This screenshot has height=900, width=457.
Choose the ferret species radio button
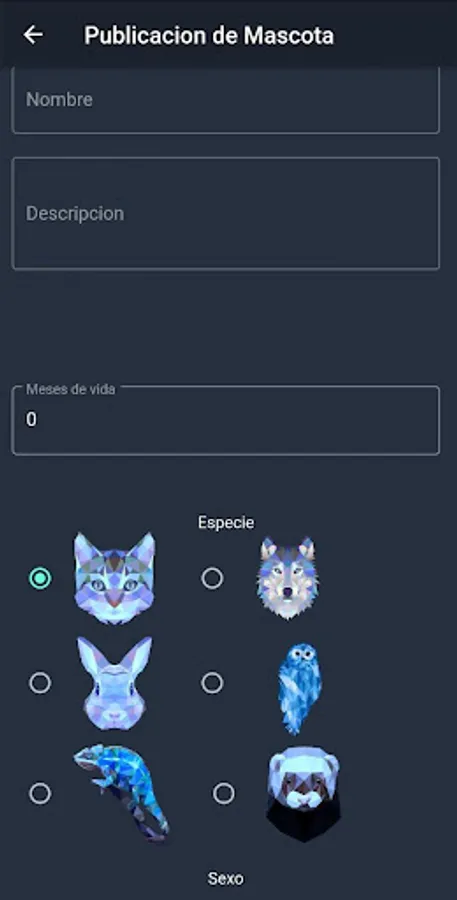(x=223, y=794)
